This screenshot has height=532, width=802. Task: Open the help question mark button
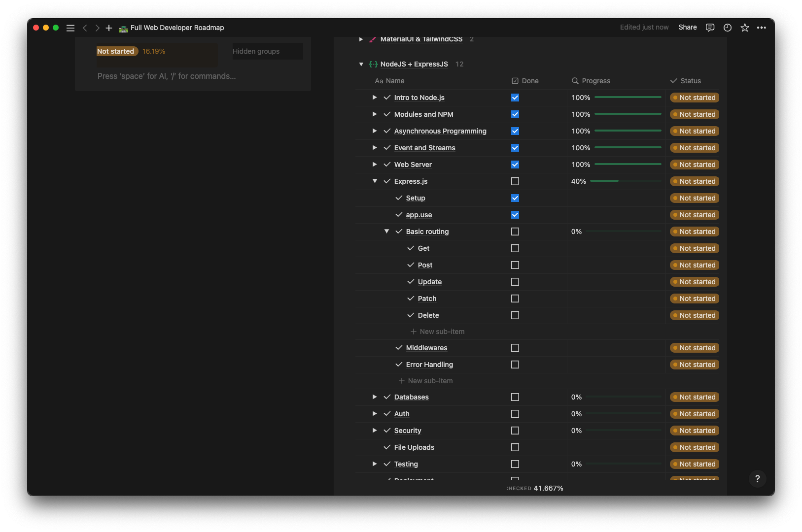[757, 479]
